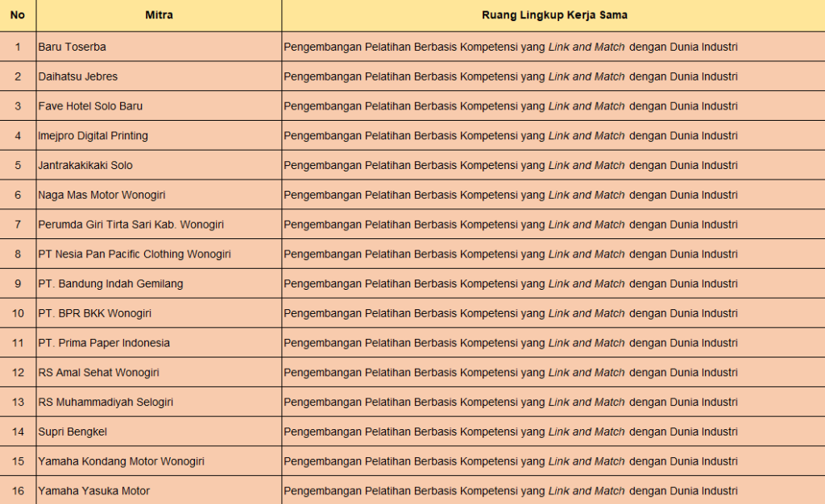Select the "Baru Toserba" cell
The width and height of the screenshot is (825, 504).
[x=159, y=47]
